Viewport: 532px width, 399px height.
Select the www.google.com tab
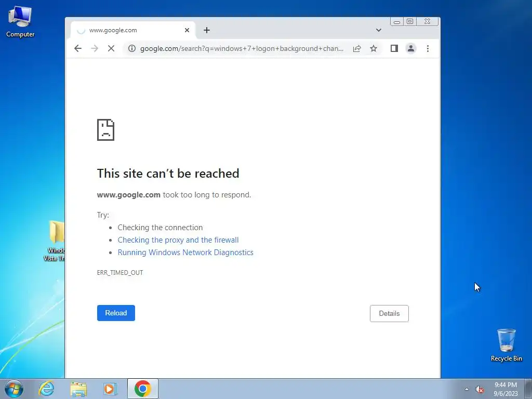coord(133,30)
